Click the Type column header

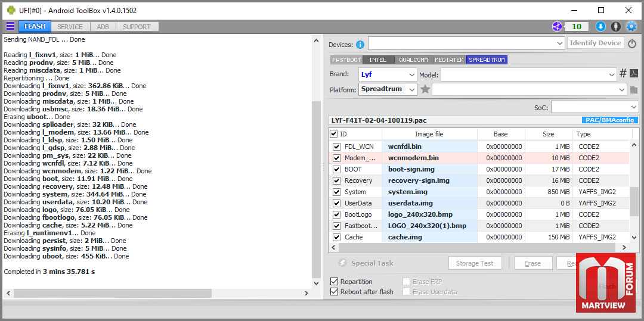tap(602, 134)
